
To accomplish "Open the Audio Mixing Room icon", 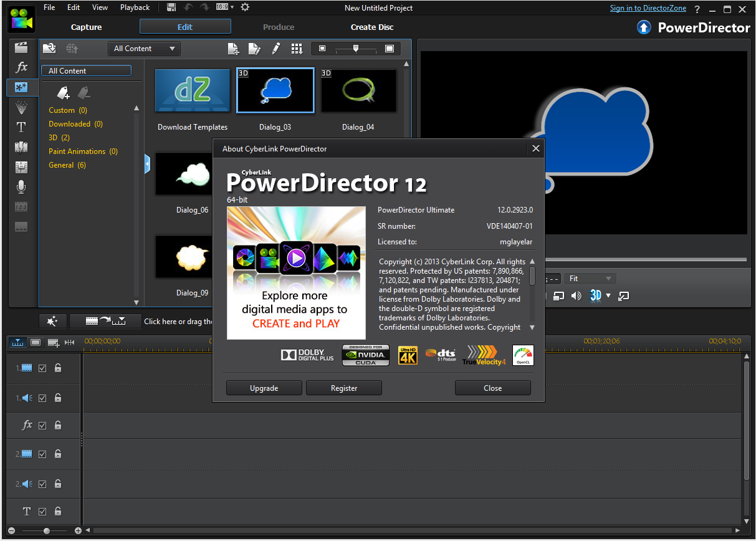I will pyautogui.click(x=21, y=167).
